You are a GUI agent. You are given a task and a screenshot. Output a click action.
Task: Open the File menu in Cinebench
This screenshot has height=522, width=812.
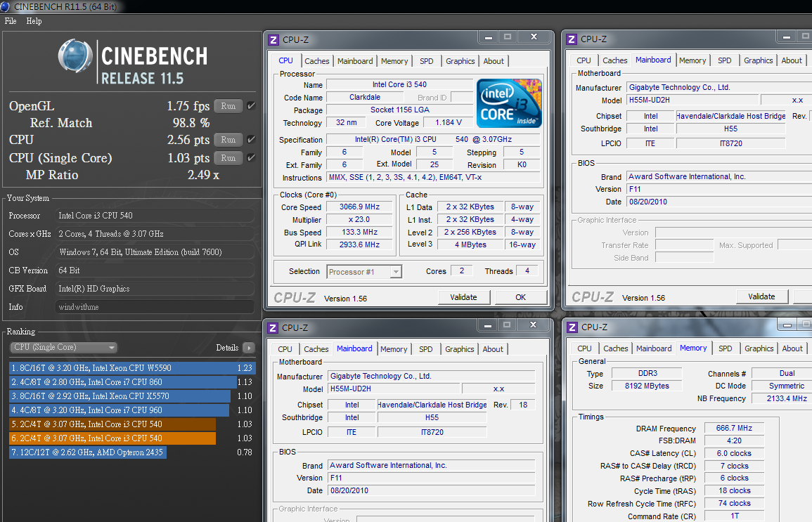point(11,21)
